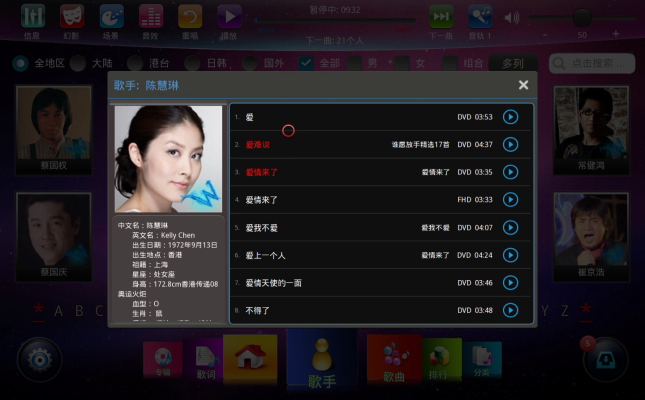Select the song title 不得了

point(258,311)
